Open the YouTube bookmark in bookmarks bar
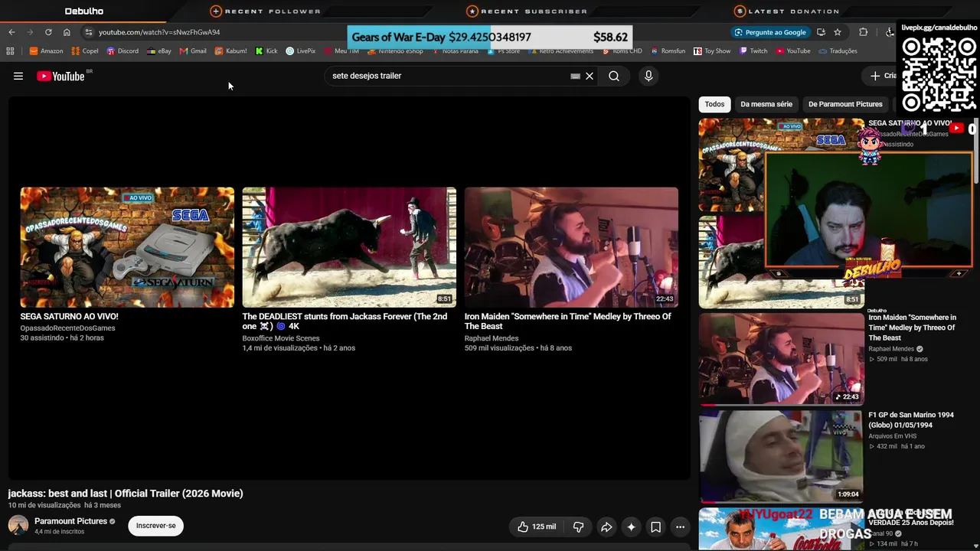The height and width of the screenshot is (551, 980). (x=793, y=51)
